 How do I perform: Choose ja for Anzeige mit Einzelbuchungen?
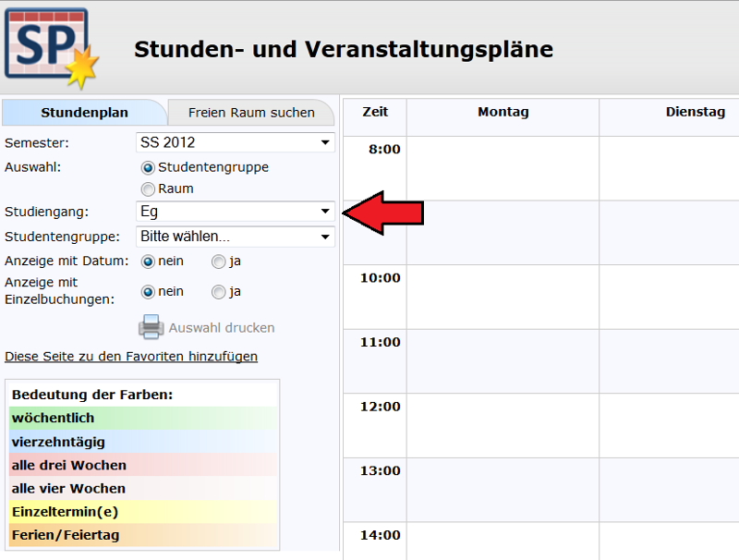[218, 292]
